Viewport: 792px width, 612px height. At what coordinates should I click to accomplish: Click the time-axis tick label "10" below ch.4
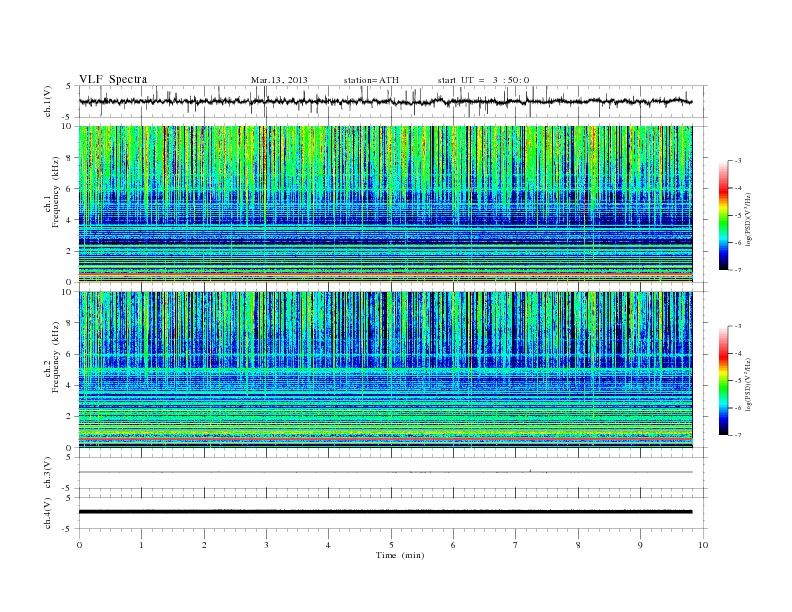[703, 545]
